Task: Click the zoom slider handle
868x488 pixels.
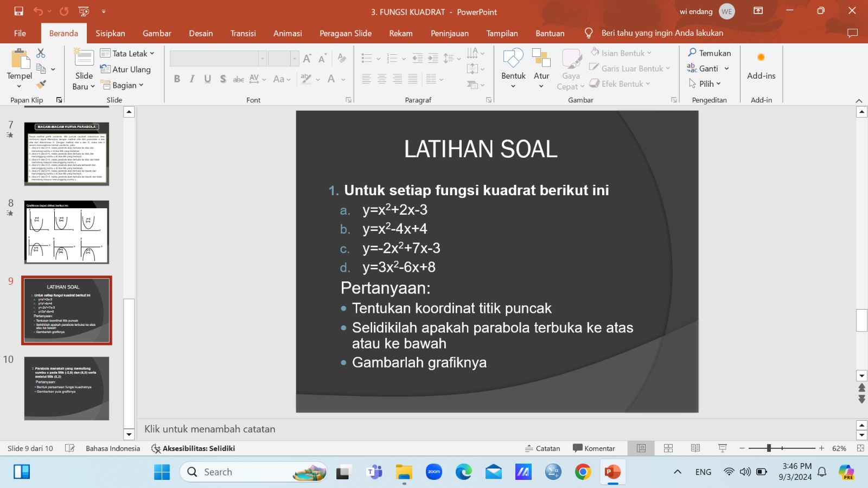Action: (769, 448)
